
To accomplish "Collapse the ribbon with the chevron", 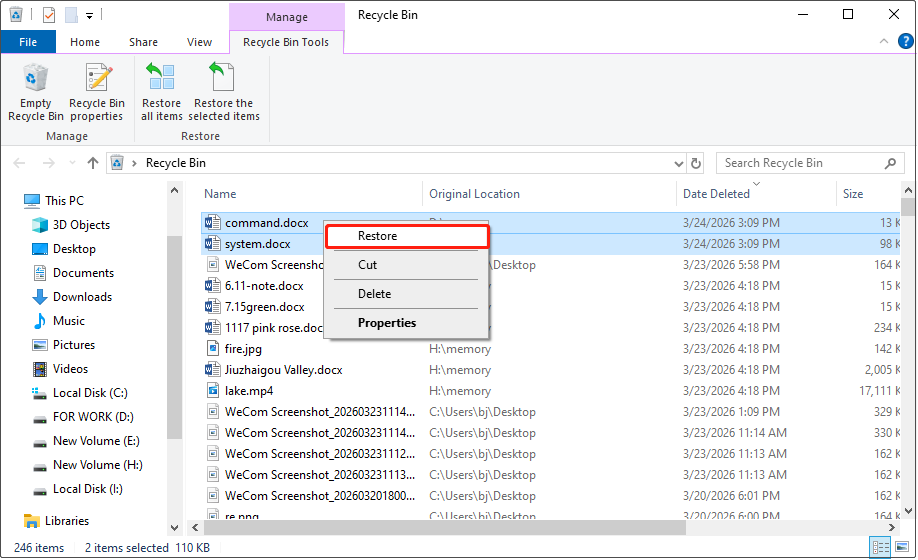I will 884,42.
